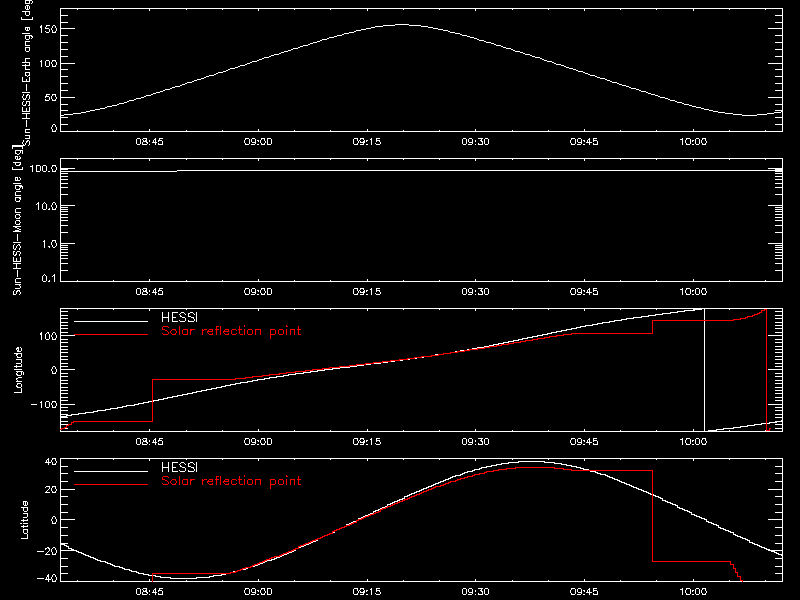Click the -40 tick on Latitude plot
This screenshot has width=800, height=600.
[47, 579]
